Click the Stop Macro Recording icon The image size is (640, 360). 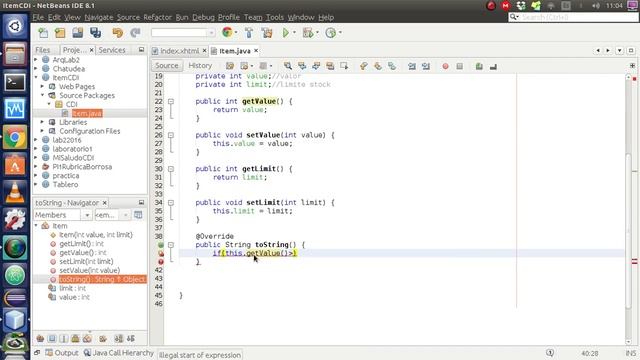(x=460, y=66)
